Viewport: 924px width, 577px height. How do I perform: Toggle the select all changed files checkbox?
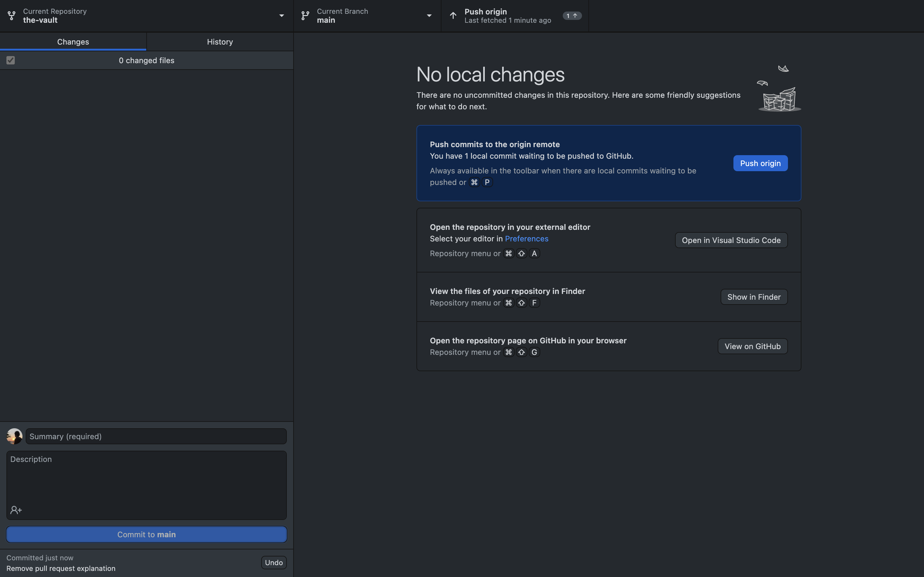11,60
